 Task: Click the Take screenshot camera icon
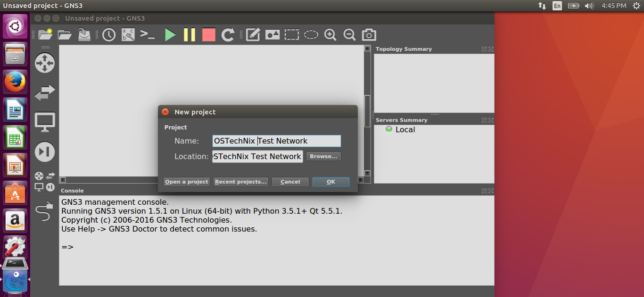pos(369,35)
